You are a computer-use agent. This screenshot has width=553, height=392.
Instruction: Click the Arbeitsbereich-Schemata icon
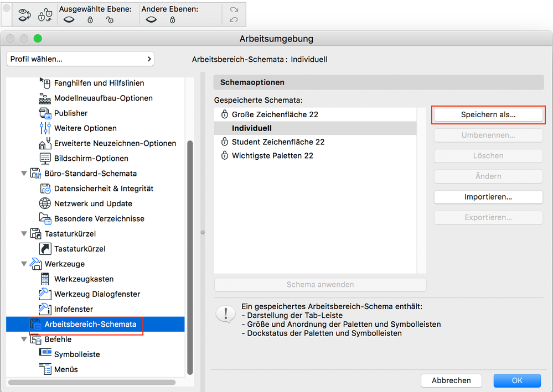pos(35,324)
